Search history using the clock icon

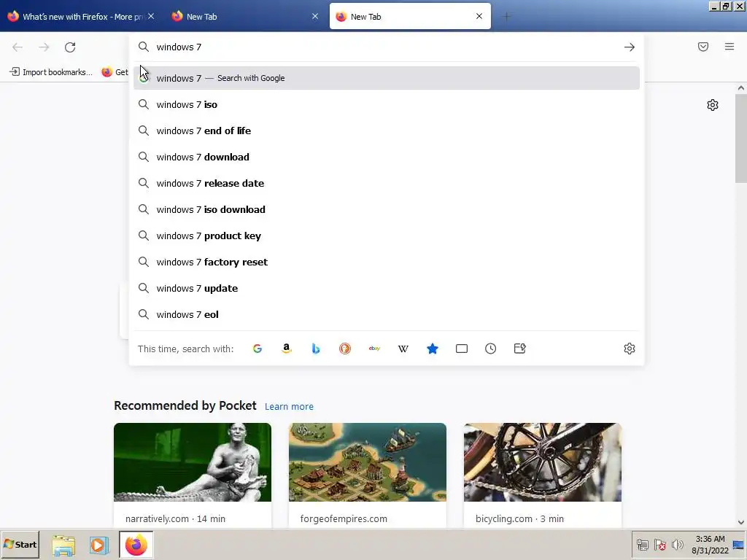point(491,349)
